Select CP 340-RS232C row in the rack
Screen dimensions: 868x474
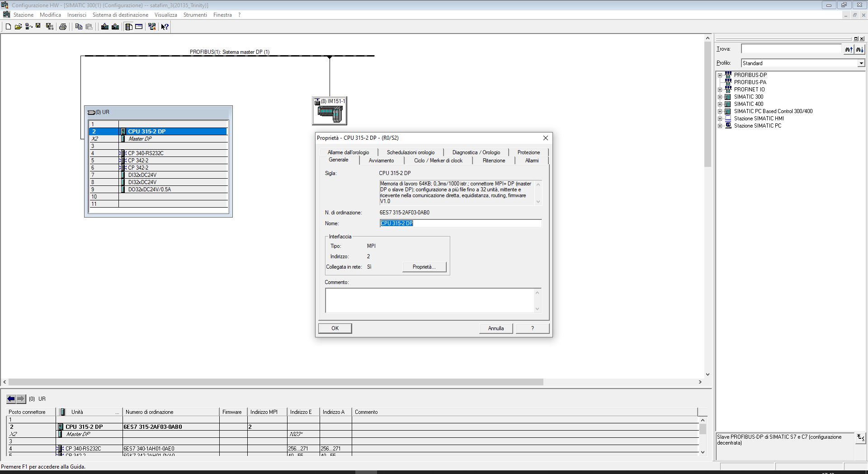158,153
